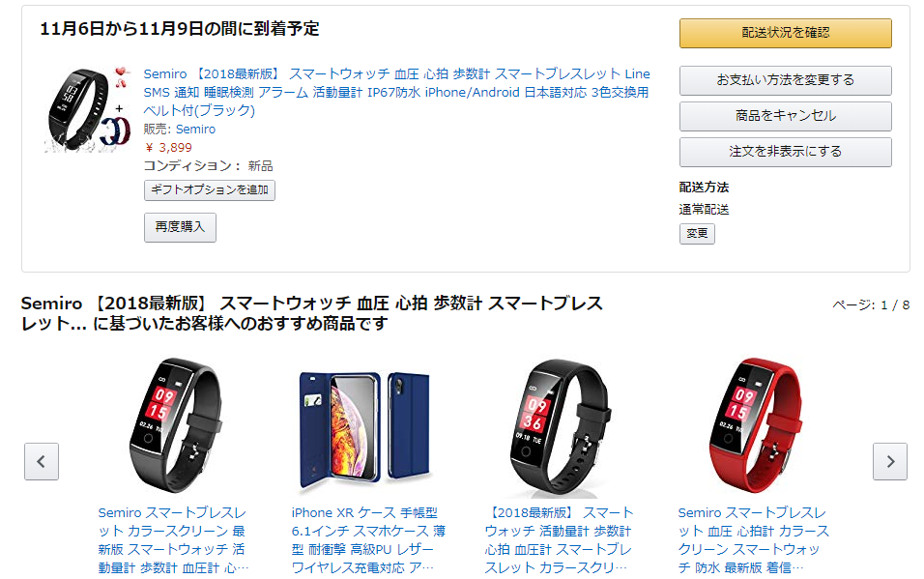Click 再度購入 to buy again
Image resolution: width=924 pixels, height=579 pixels.
[x=181, y=227]
